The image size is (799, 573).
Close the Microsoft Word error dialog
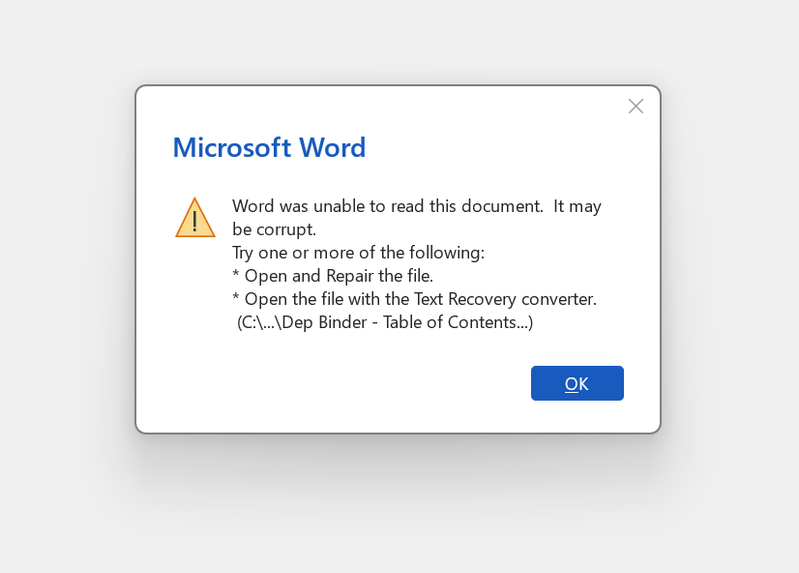tap(635, 106)
